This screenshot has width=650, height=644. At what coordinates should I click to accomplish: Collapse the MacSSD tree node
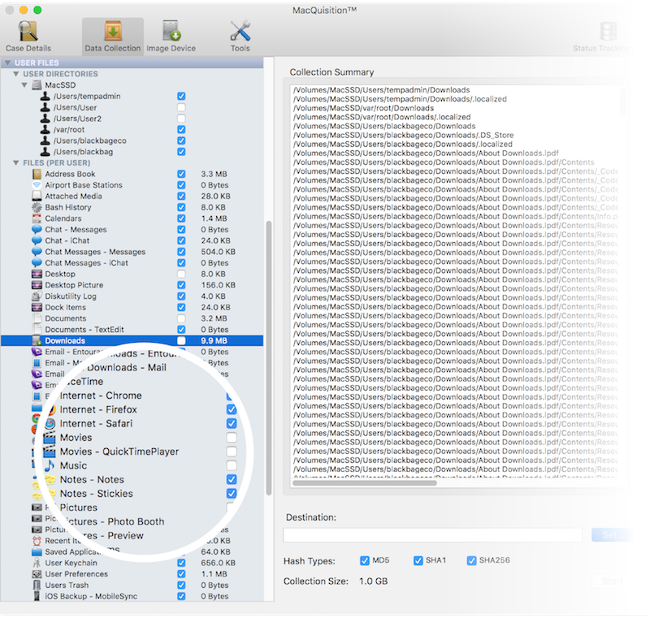(24, 85)
